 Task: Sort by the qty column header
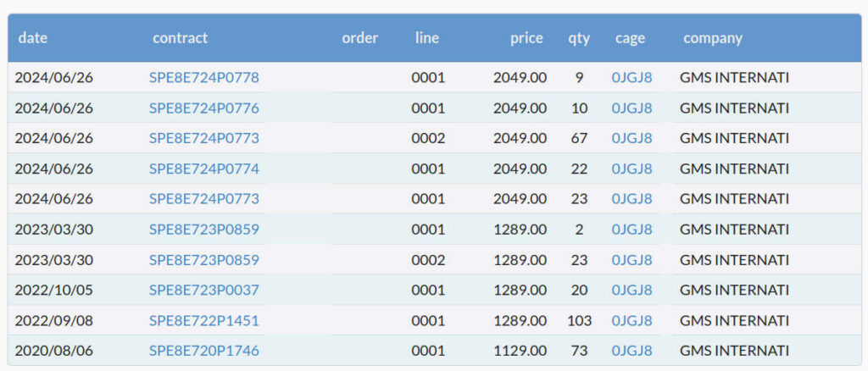[579, 38]
